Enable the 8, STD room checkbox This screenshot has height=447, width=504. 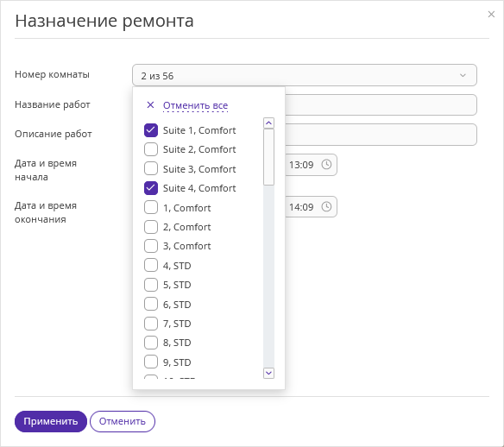coord(151,343)
